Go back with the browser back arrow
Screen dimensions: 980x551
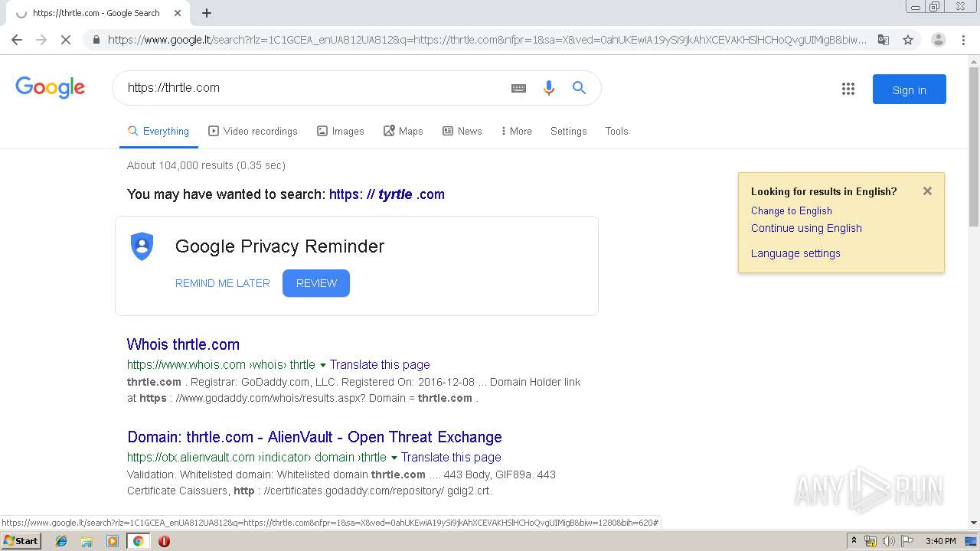click(x=17, y=40)
